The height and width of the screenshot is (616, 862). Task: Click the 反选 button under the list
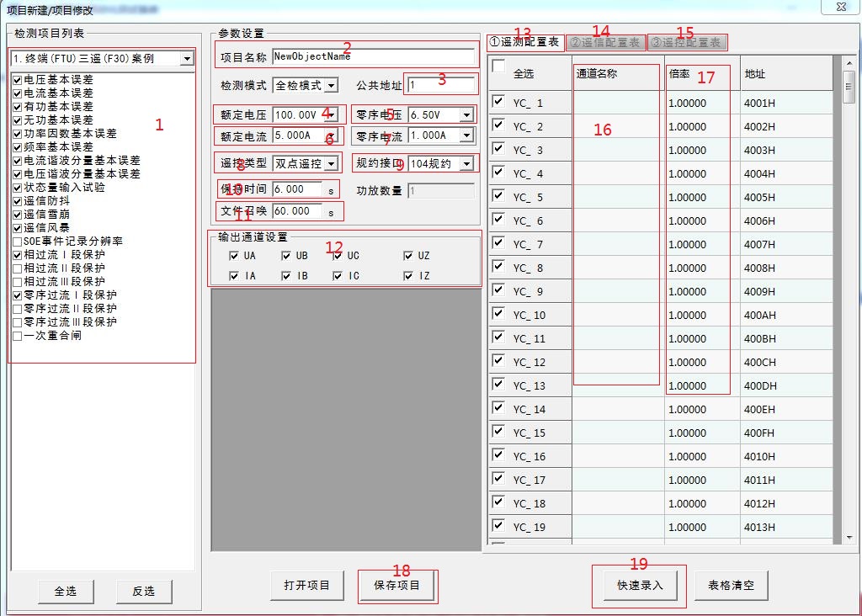click(143, 592)
